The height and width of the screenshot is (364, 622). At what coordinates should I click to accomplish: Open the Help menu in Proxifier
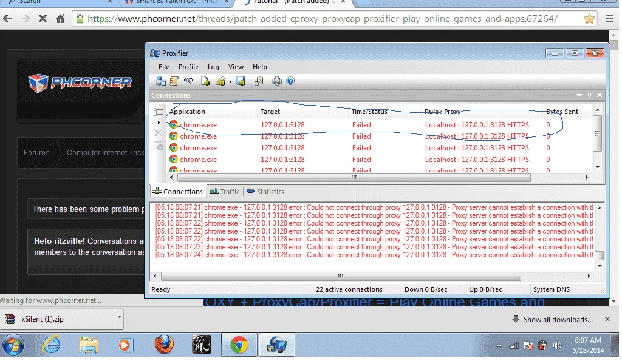[261, 67]
